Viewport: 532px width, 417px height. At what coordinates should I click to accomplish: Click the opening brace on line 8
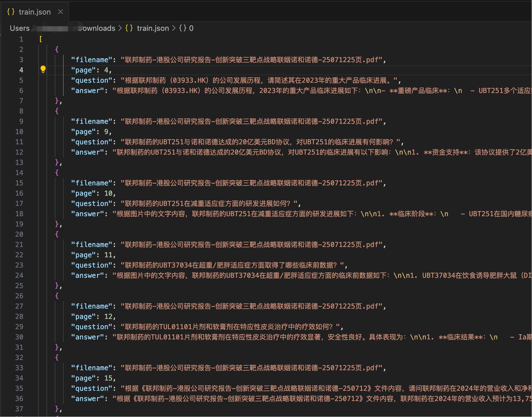pyautogui.click(x=57, y=111)
